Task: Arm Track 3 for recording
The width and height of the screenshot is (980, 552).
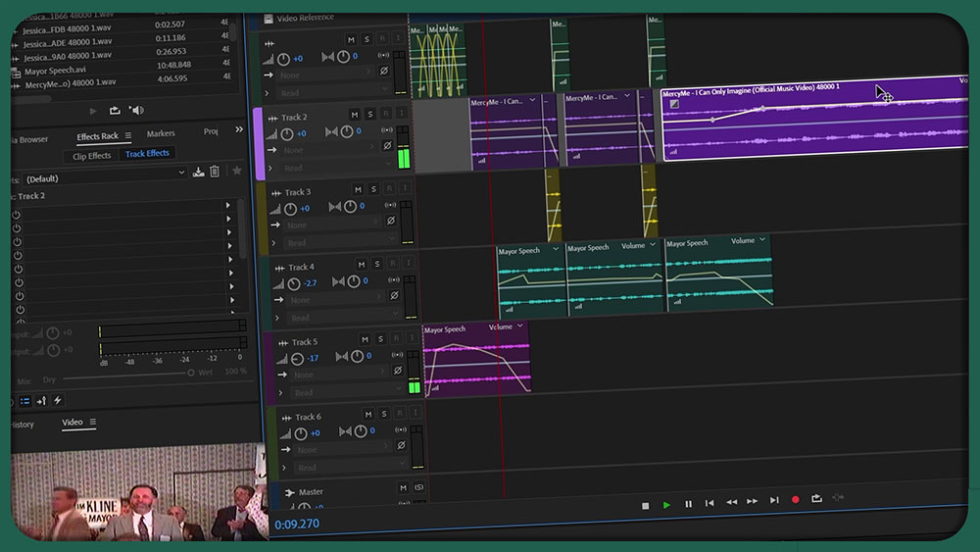Action: (389, 188)
